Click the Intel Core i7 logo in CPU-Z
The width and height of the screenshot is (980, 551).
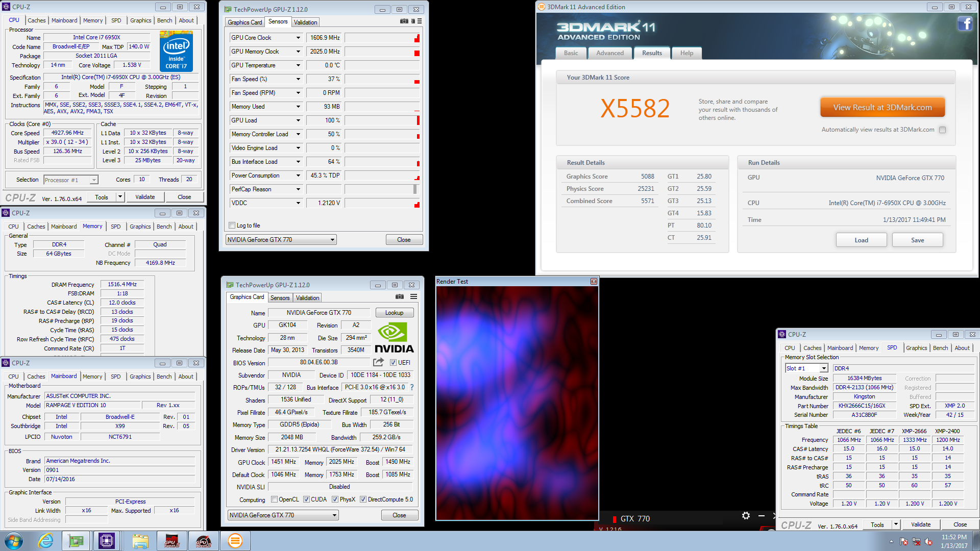click(176, 51)
